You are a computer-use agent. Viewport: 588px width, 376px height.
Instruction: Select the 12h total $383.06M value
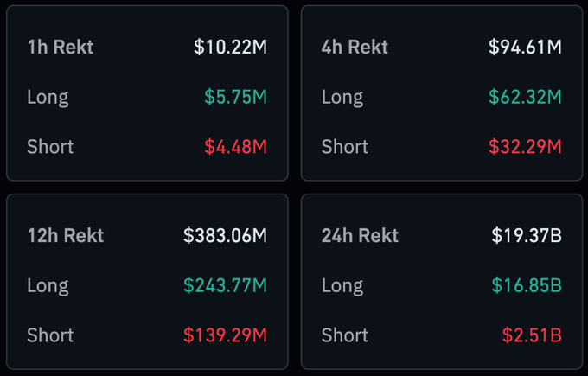(x=225, y=235)
